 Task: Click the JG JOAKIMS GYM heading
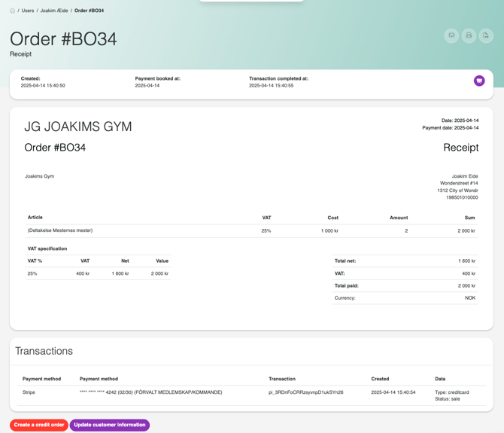tap(78, 127)
